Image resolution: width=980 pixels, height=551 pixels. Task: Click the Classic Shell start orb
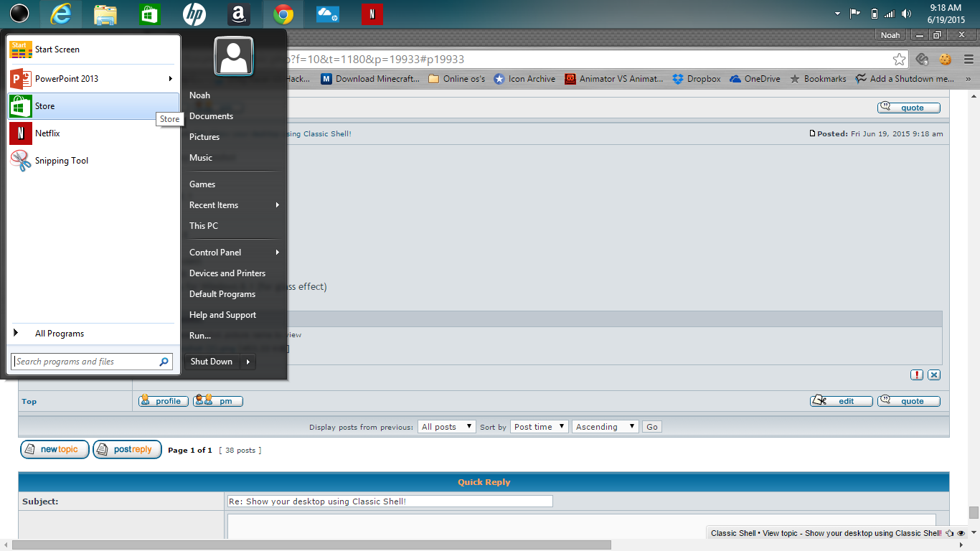click(19, 13)
